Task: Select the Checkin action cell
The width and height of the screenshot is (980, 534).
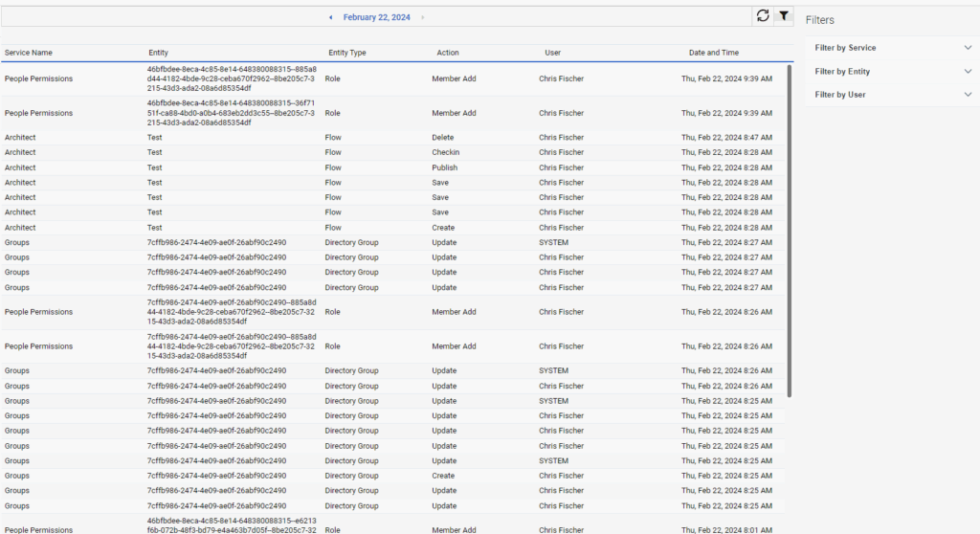Action: (x=446, y=152)
